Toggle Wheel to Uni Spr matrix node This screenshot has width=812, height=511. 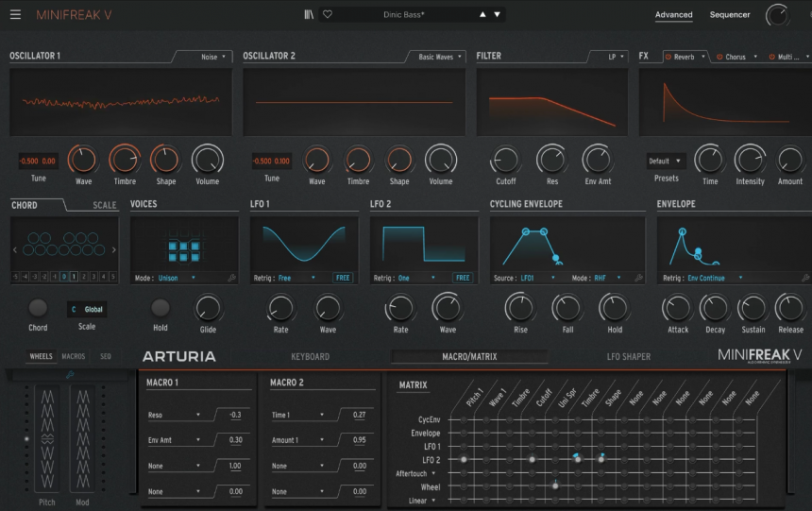pos(555,485)
